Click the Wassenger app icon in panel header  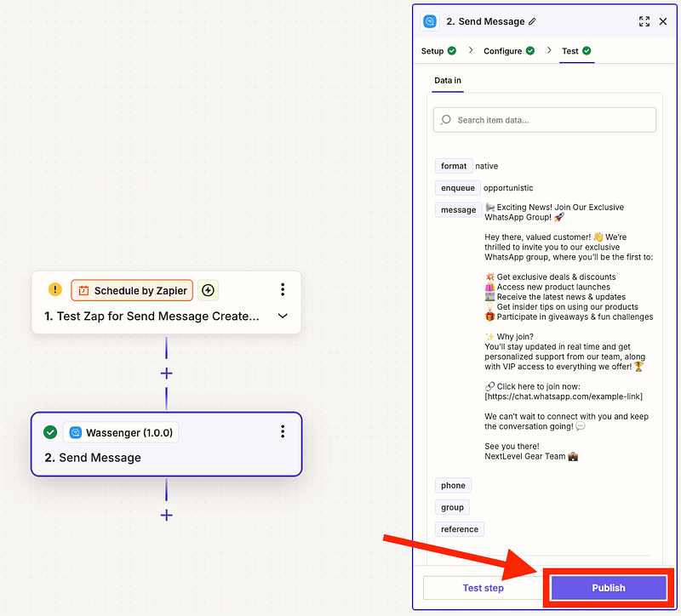click(431, 21)
